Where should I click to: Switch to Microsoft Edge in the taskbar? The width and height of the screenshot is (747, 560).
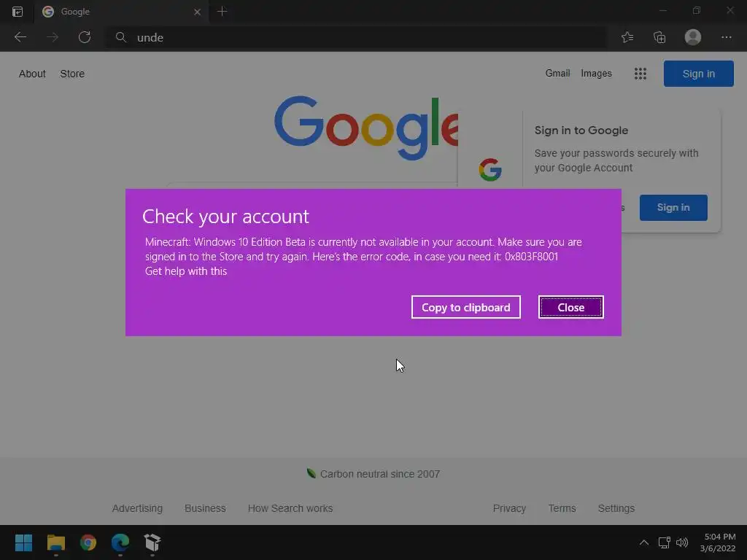(120, 542)
